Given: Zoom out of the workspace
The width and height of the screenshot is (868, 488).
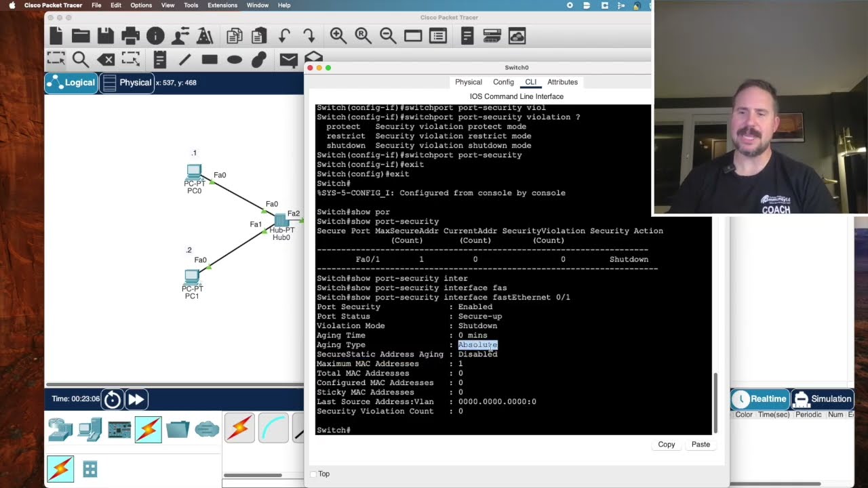Looking at the screenshot, I should (388, 36).
